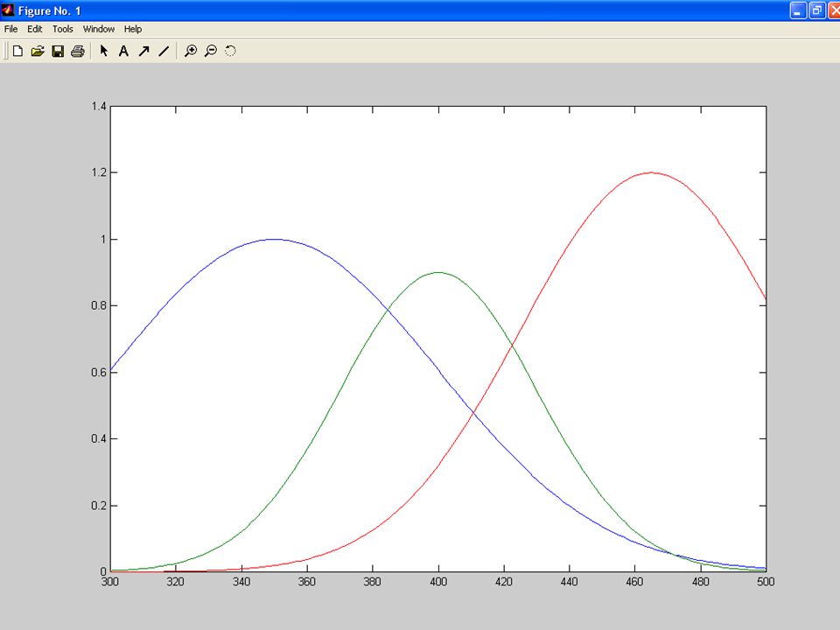Open the Tools menu
This screenshot has width=840, height=630.
pyautogui.click(x=63, y=29)
